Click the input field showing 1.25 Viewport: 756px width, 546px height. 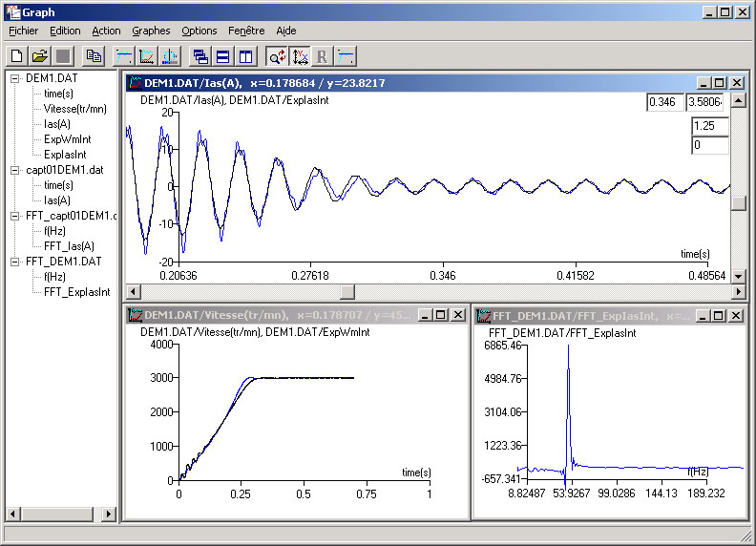pyautogui.click(x=709, y=126)
